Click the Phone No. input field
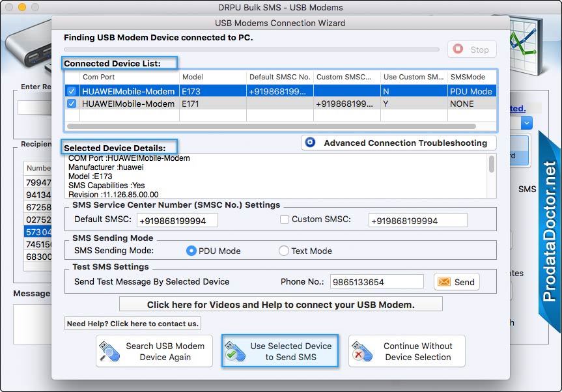Image resolution: width=562 pixels, height=392 pixels. click(x=377, y=282)
